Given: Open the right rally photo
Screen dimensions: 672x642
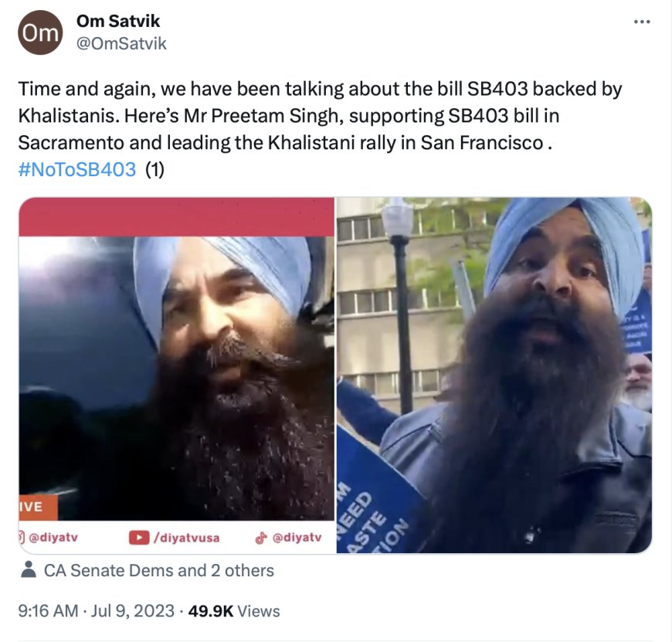Looking at the screenshot, I should pos(494,375).
